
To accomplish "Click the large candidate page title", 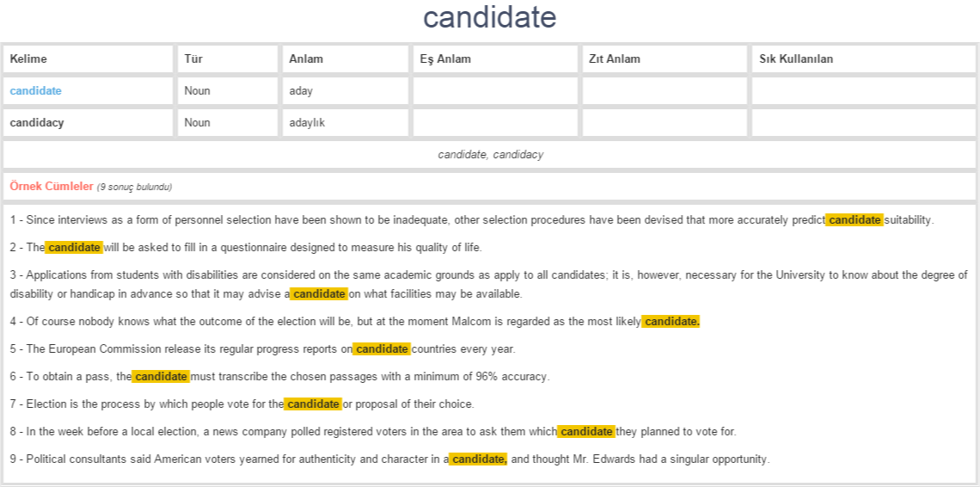I will pos(489,17).
